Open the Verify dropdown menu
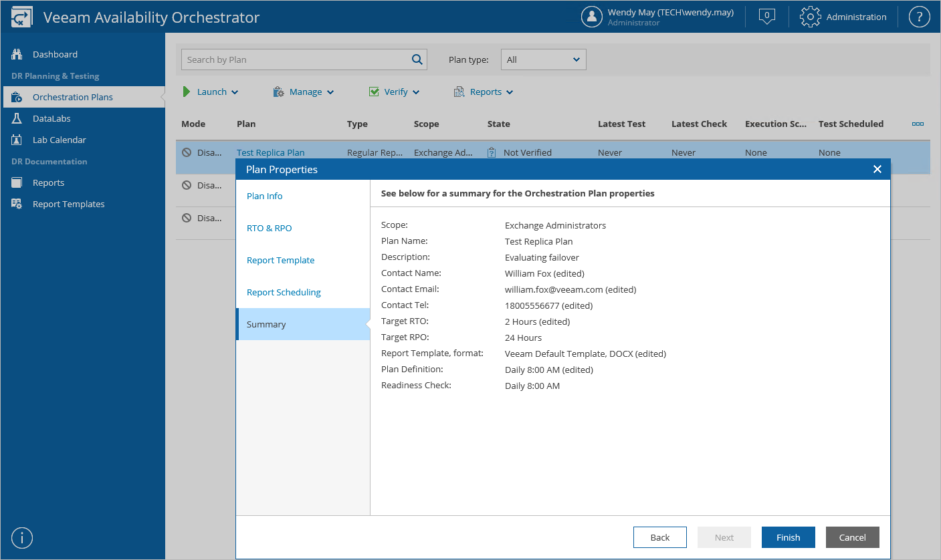 pyautogui.click(x=395, y=92)
